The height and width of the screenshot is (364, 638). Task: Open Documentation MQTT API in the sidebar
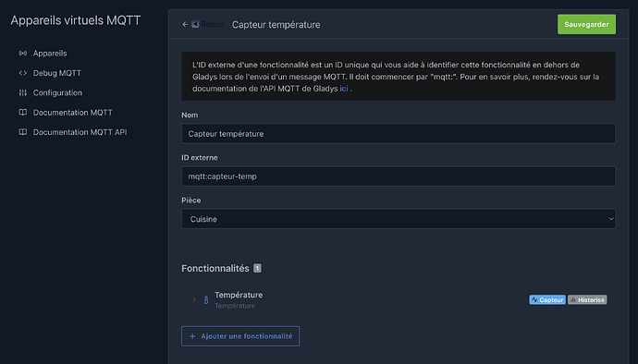tap(80, 132)
